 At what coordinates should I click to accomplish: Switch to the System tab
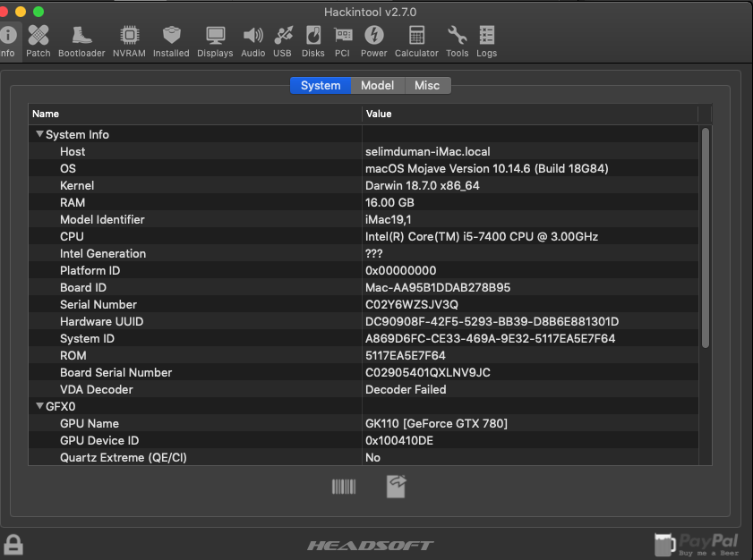(321, 85)
